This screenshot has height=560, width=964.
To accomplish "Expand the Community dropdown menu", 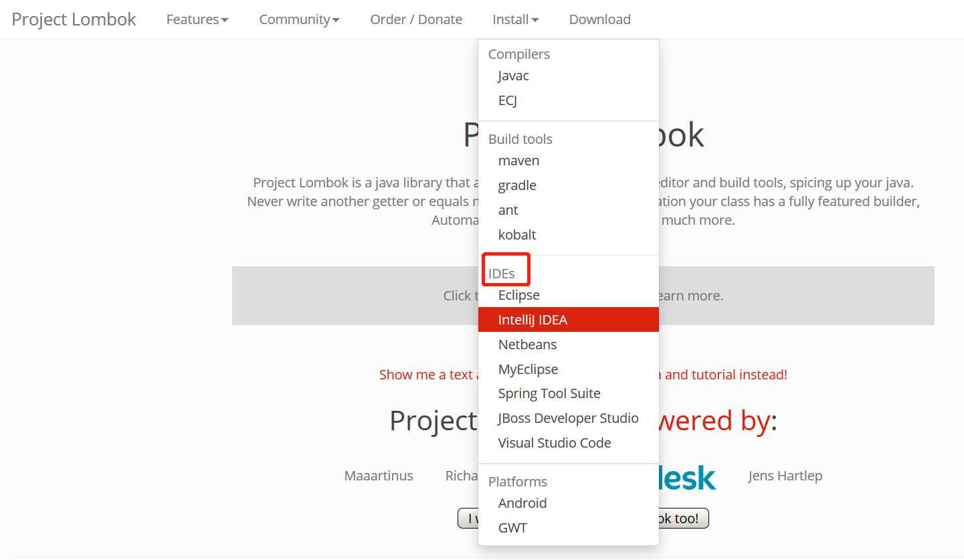I will 299,19.
